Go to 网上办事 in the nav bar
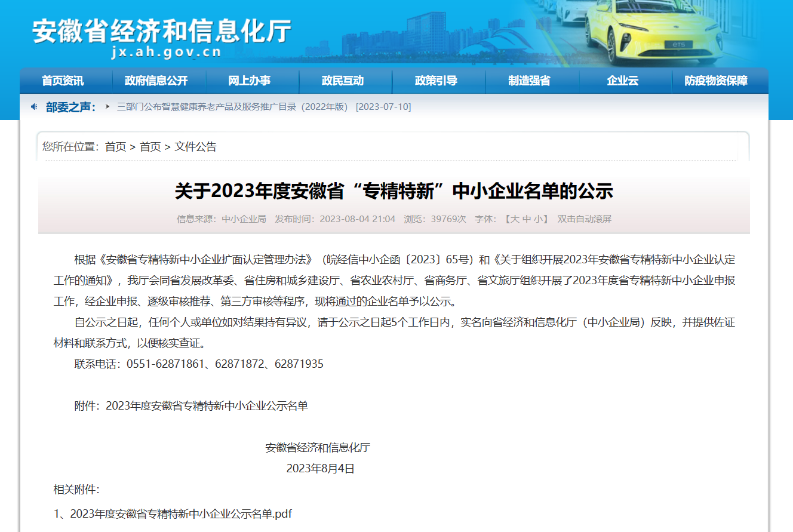Image resolution: width=793 pixels, height=532 pixels. pyautogui.click(x=250, y=81)
